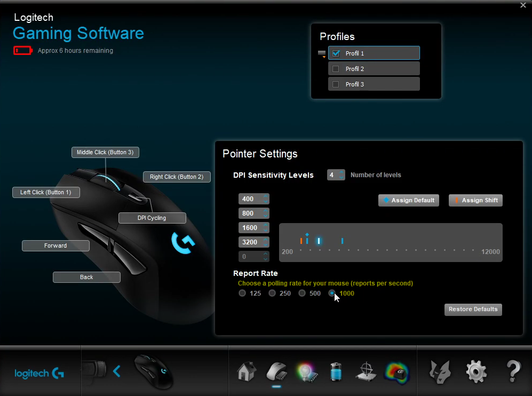Select the Profil 2 row
Screen dimensions: 532x396
coord(374,69)
